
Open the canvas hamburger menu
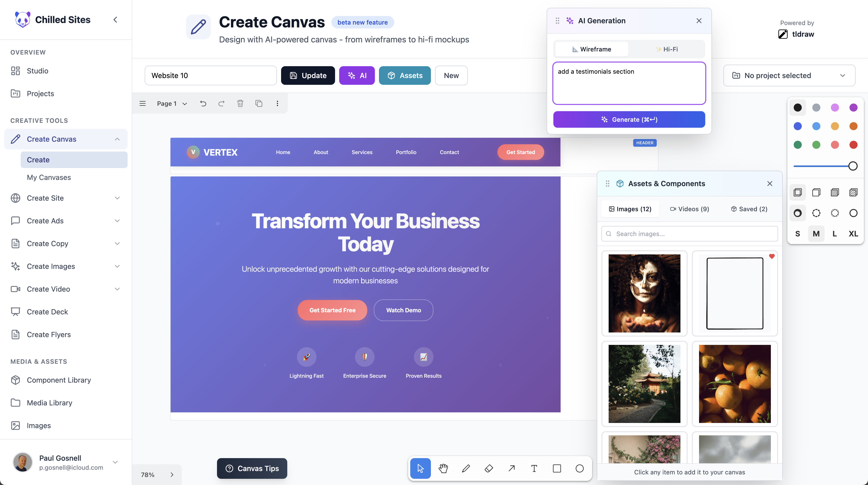tap(143, 104)
